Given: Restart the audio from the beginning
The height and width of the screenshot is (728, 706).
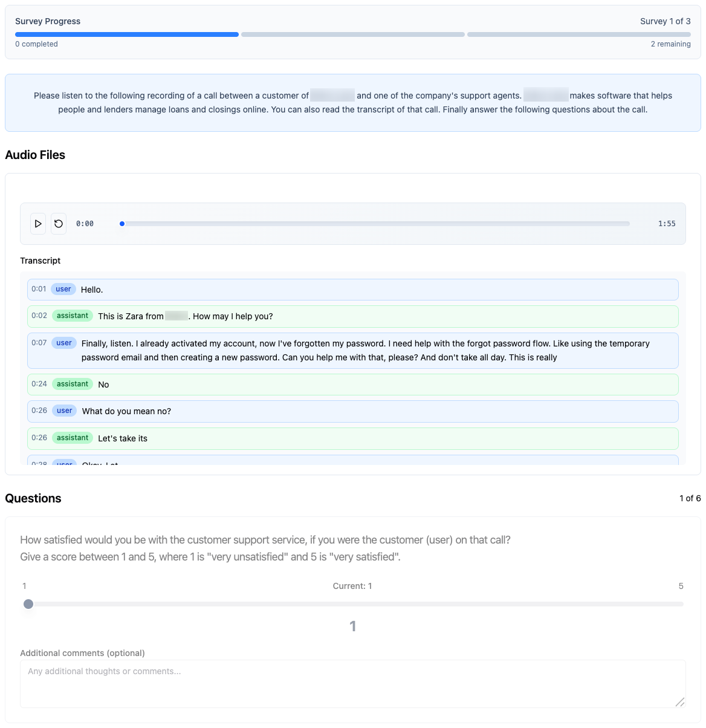Looking at the screenshot, I should (59, 224).
